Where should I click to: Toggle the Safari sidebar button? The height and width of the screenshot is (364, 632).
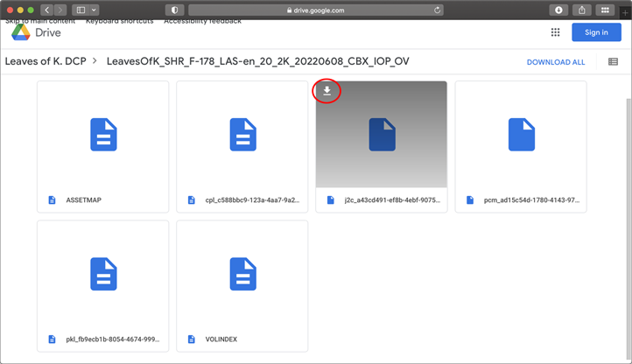[81, 10]
